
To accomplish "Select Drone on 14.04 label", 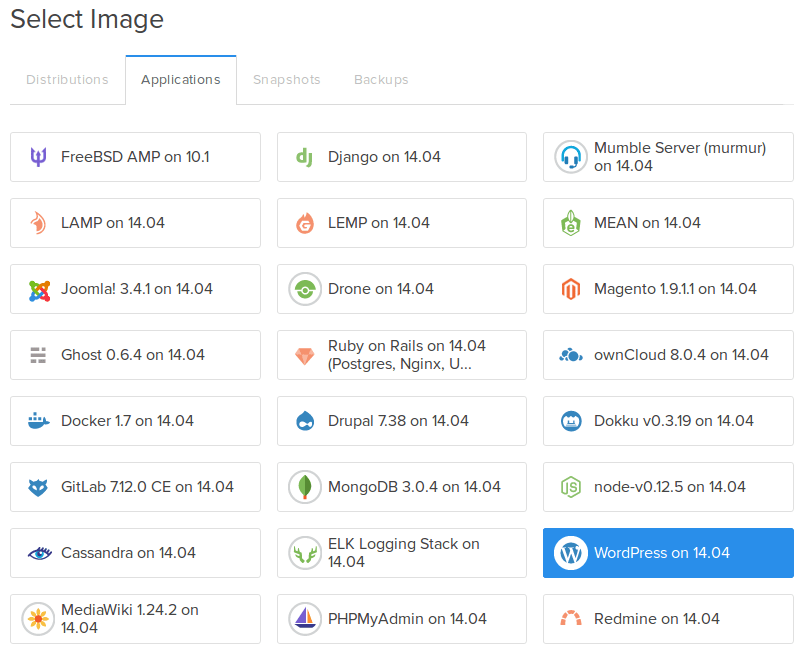I will (x=381, y=289).
